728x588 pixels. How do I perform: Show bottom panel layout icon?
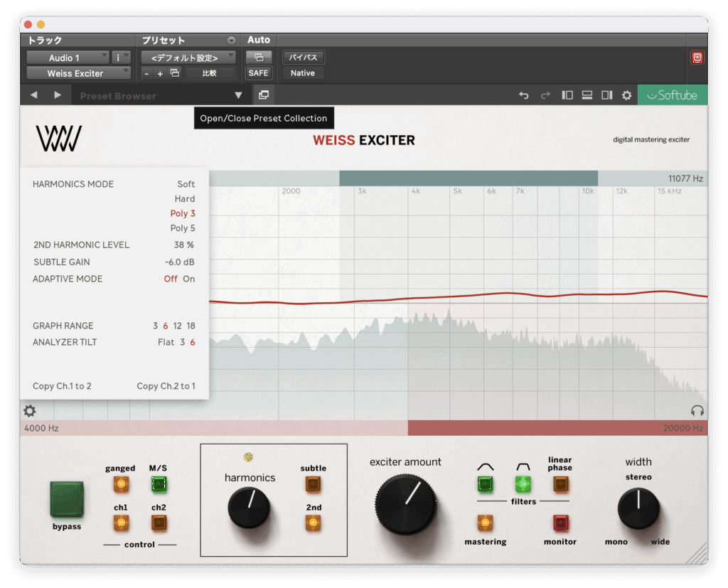[x=587, y=95]
